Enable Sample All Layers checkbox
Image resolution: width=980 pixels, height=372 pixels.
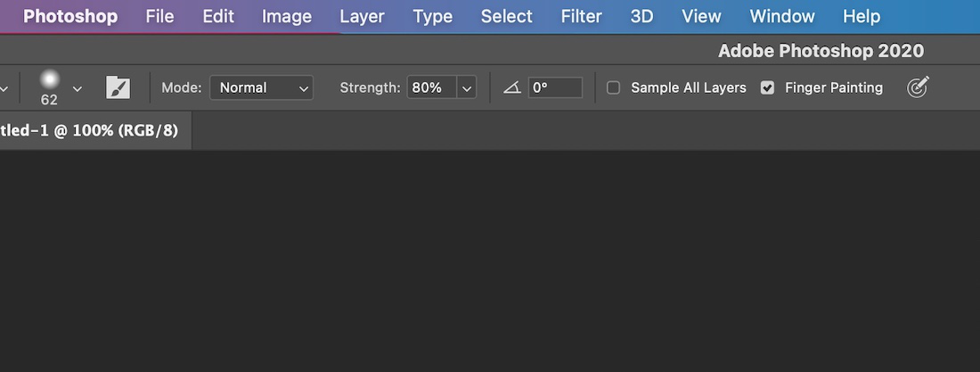click(x=613, y=87)
